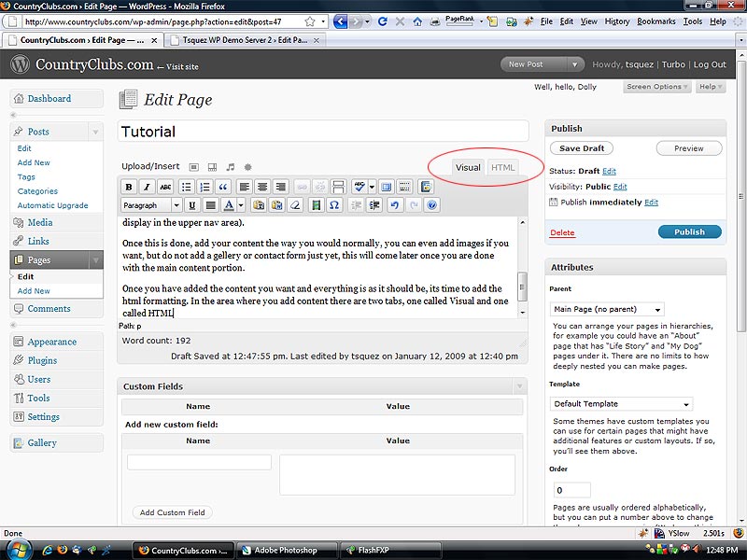Add audio via Upload/Insert
The height and width of the screenshot is (560, 747).
[231, 167]
